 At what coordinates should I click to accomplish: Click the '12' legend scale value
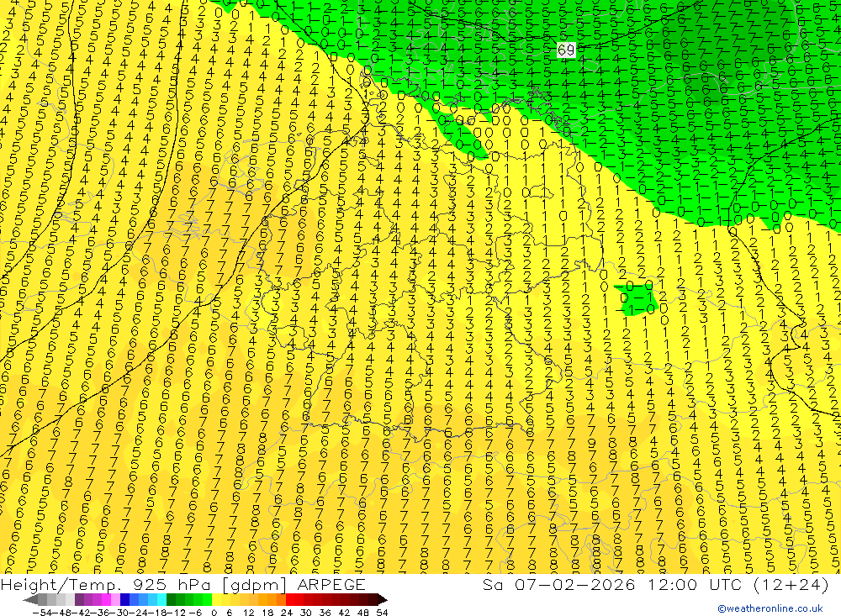coord(249,613)
